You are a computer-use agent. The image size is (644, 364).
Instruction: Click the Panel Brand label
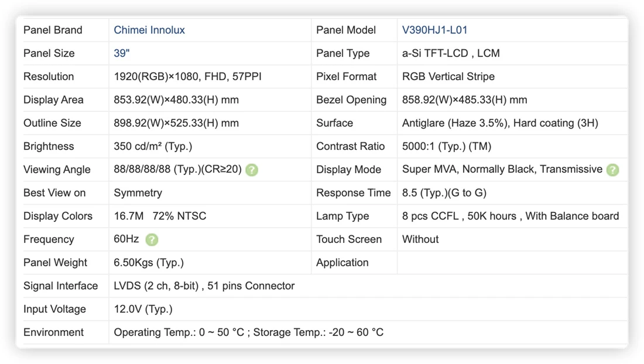coord(53,30)
